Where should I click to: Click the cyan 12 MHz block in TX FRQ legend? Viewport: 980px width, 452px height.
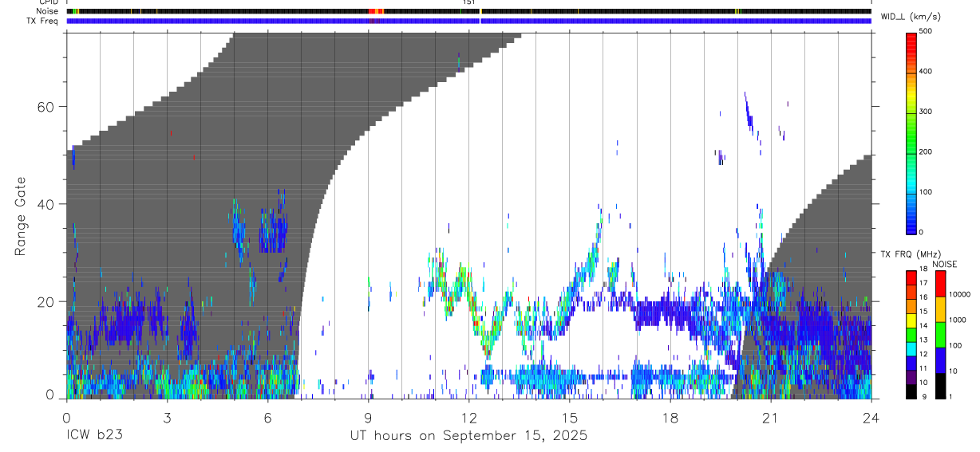pyautogui.click(x=912, y=348)
